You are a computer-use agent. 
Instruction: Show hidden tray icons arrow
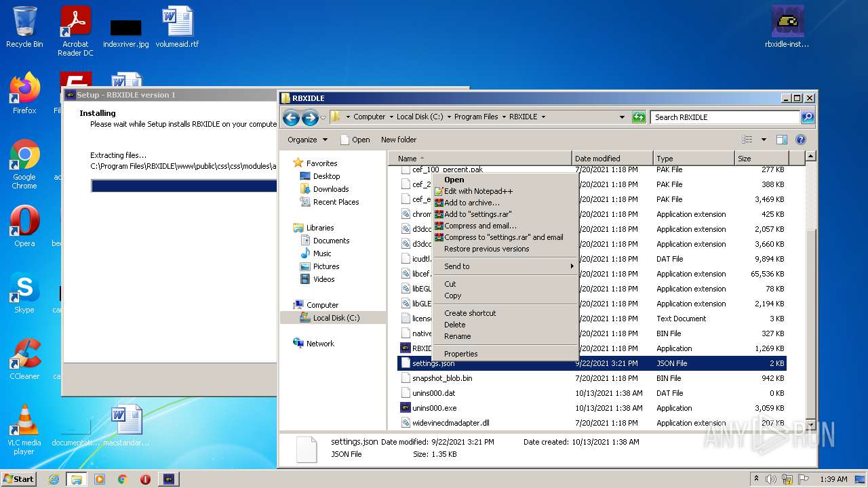(x=757, y=479)
